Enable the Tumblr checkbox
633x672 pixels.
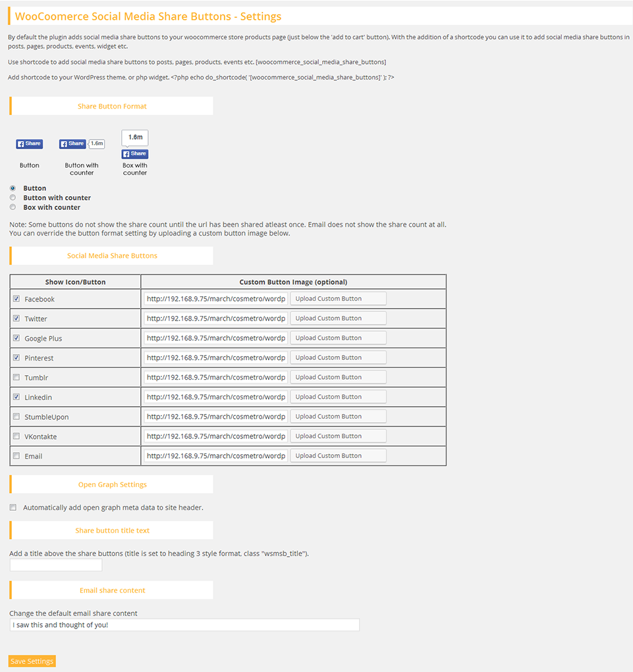click(x=16, y=377)
